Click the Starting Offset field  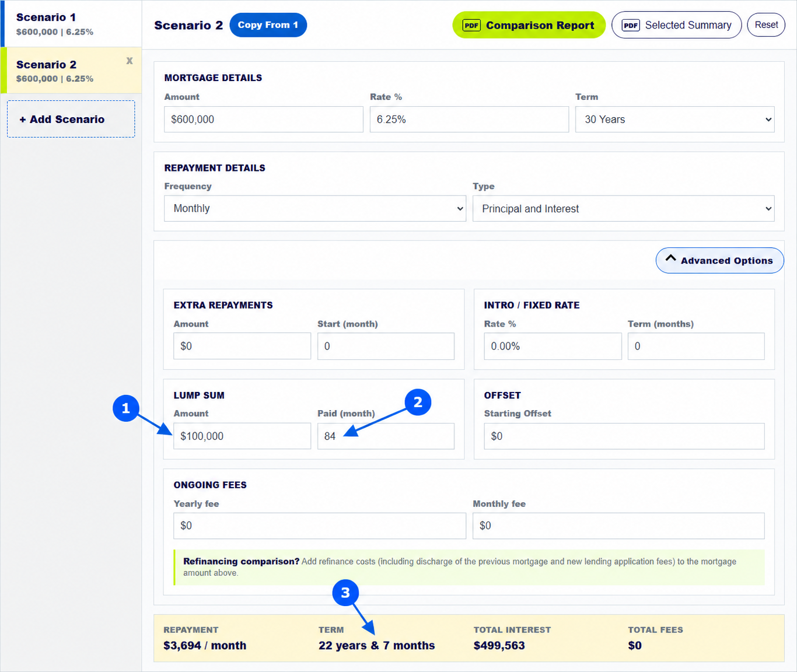click(624, 436)
